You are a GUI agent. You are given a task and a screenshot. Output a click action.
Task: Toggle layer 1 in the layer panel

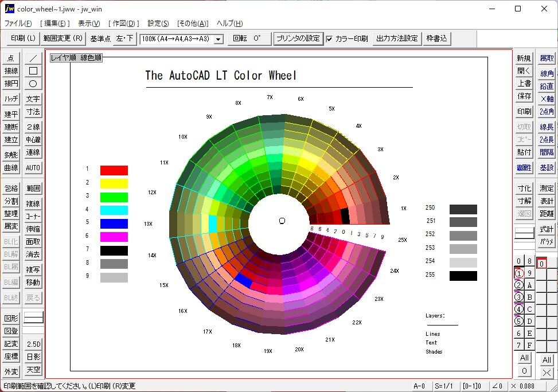pyautogui.click(x=518, y=273)
